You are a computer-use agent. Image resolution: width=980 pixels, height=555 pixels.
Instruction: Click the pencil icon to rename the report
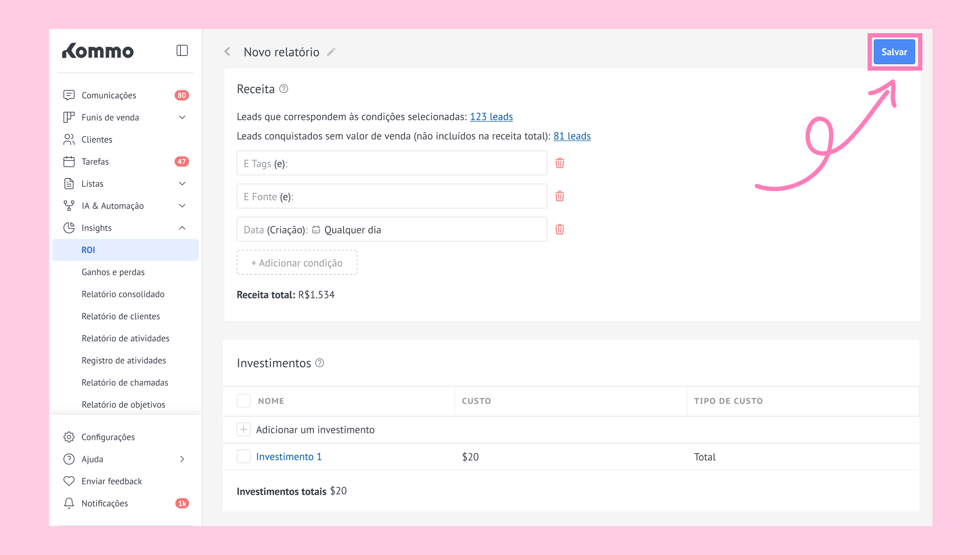[x=331, y=52]
